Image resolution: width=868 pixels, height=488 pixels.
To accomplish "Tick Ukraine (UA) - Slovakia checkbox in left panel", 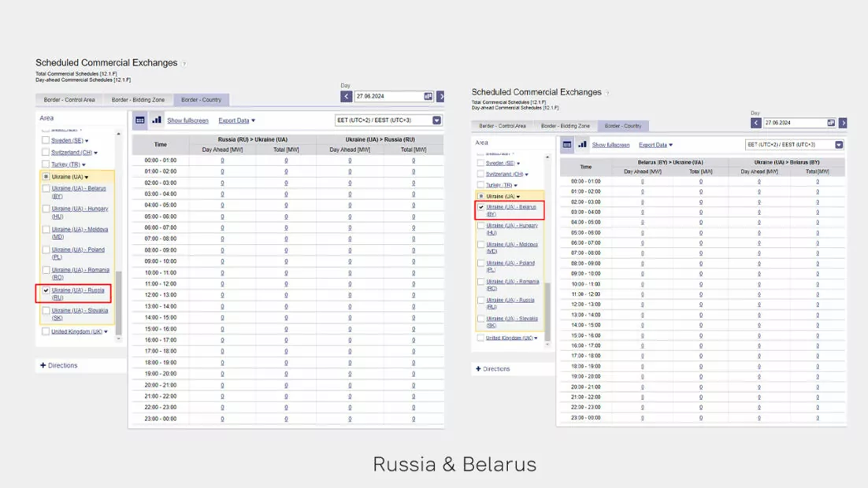I will tap(46, 311).
